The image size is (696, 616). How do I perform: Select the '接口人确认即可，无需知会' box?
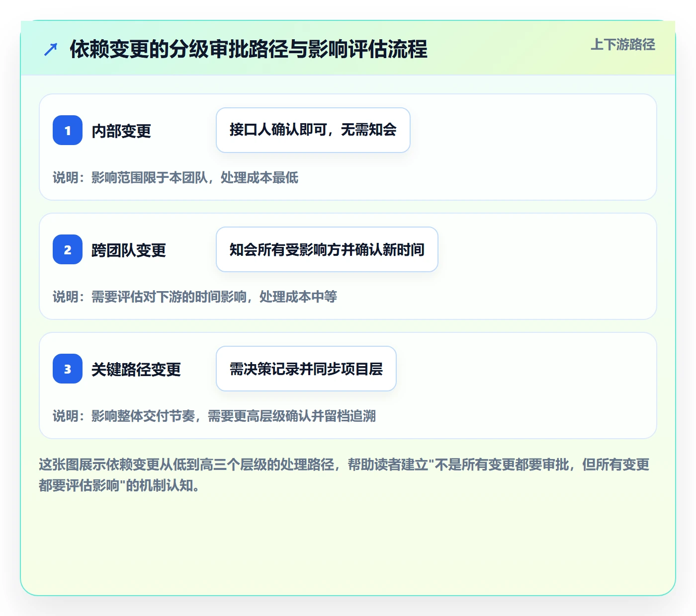point(313,130)
